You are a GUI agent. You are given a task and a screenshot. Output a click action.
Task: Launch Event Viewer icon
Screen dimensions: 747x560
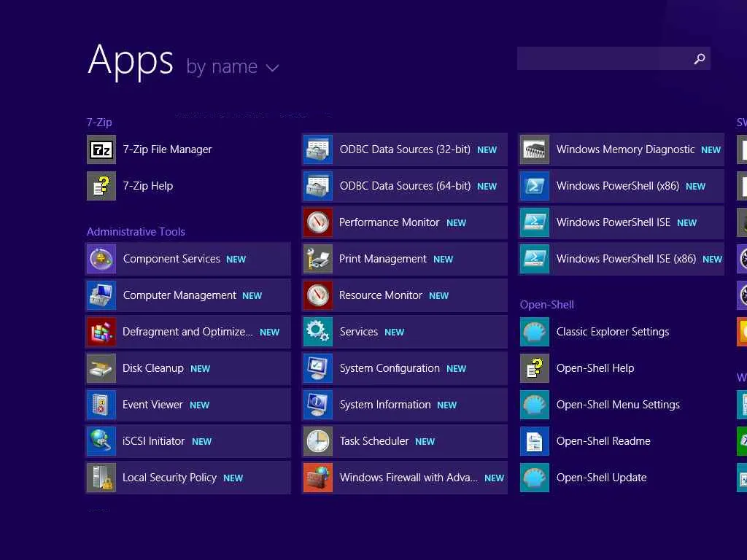pyautogui.click(x=101, y=405)
